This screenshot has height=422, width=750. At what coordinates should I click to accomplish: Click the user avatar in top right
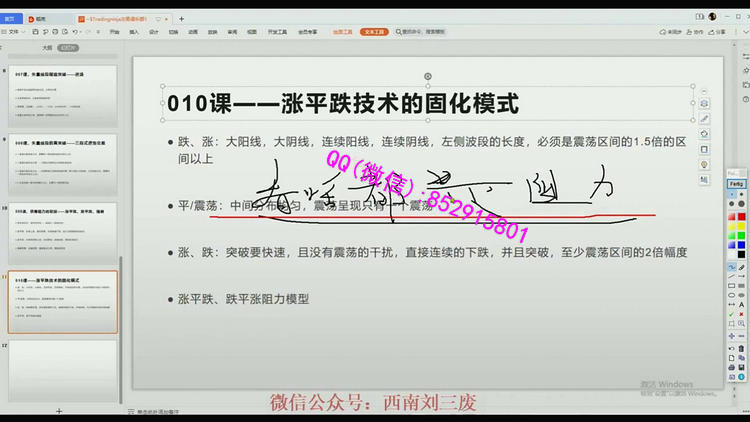(712, 17)
